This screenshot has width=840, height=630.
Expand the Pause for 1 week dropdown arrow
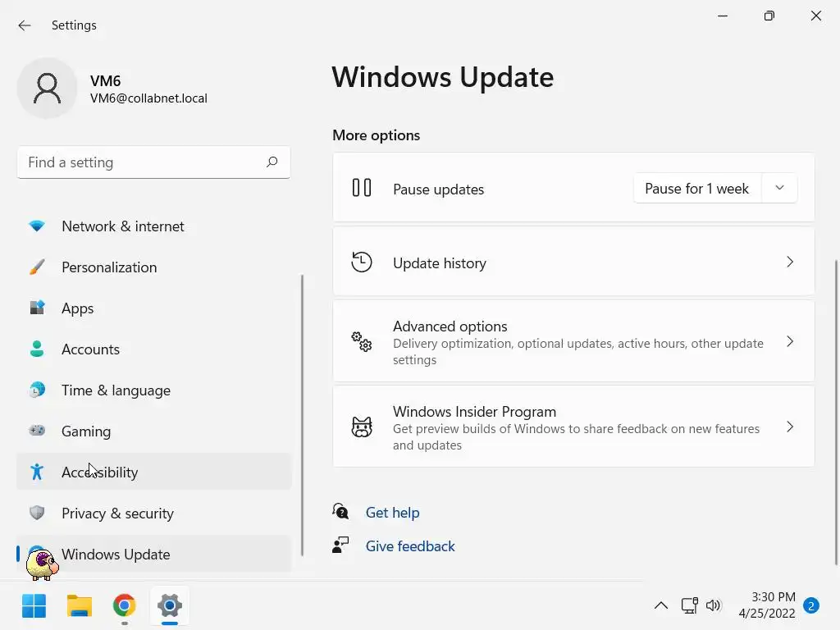(779, 188)
